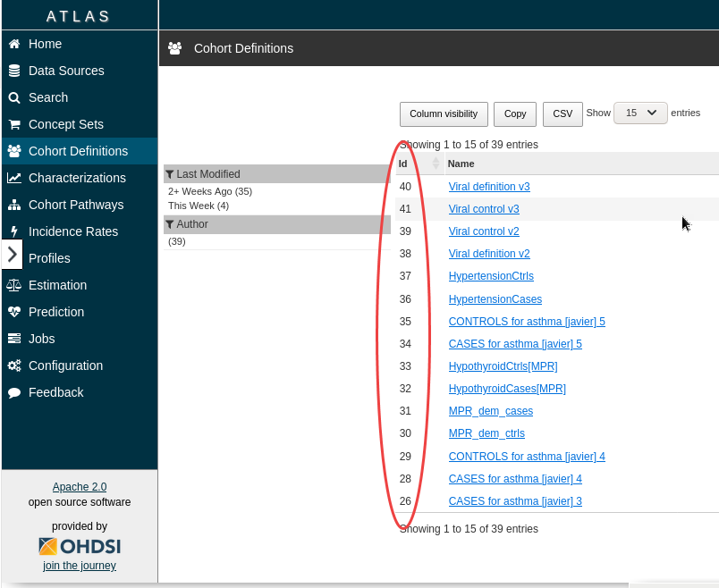The image size is (719, 588).
Task: Click the Data Sources database icon
Action: coord(14,71)
